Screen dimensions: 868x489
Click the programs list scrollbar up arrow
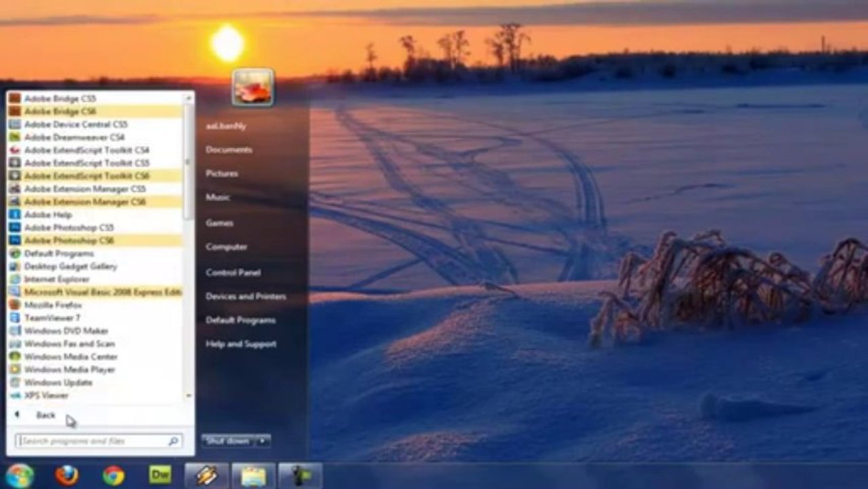point(188,98)
